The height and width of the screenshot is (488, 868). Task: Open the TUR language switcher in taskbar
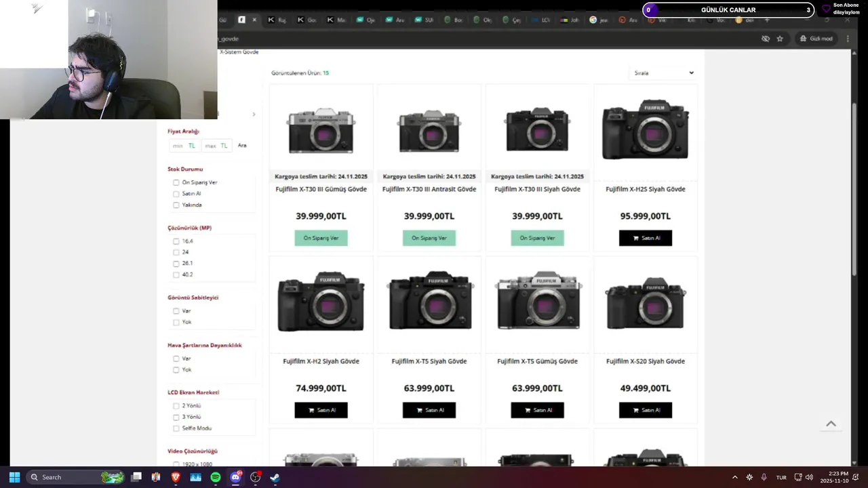click(781, 477)
